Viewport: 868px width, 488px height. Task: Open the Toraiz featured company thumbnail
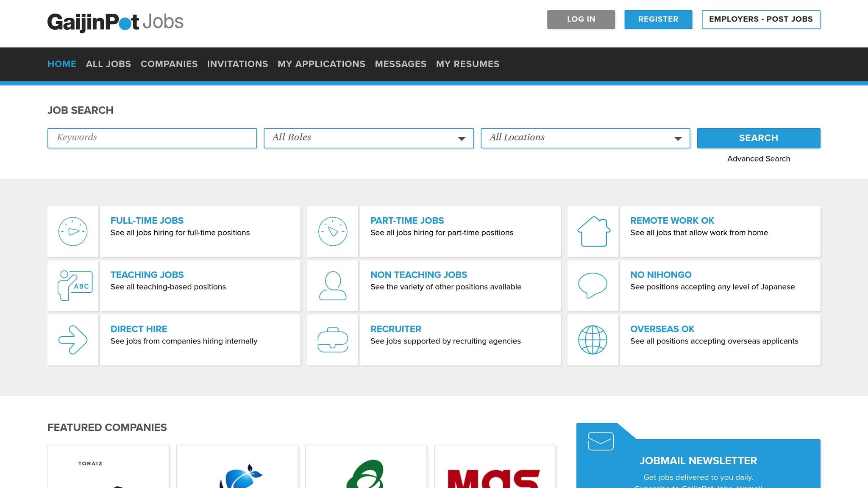(108, 466)
